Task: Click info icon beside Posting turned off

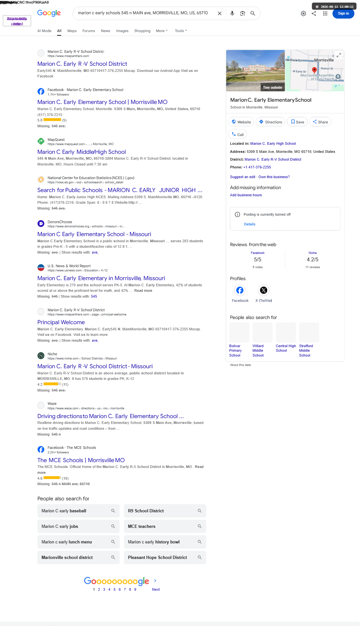Action: pyautogui.click(x=237, y=214)
